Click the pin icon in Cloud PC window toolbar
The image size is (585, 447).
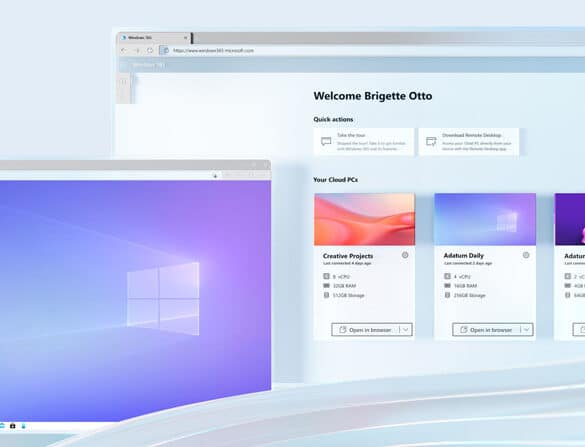coord(215,175)
